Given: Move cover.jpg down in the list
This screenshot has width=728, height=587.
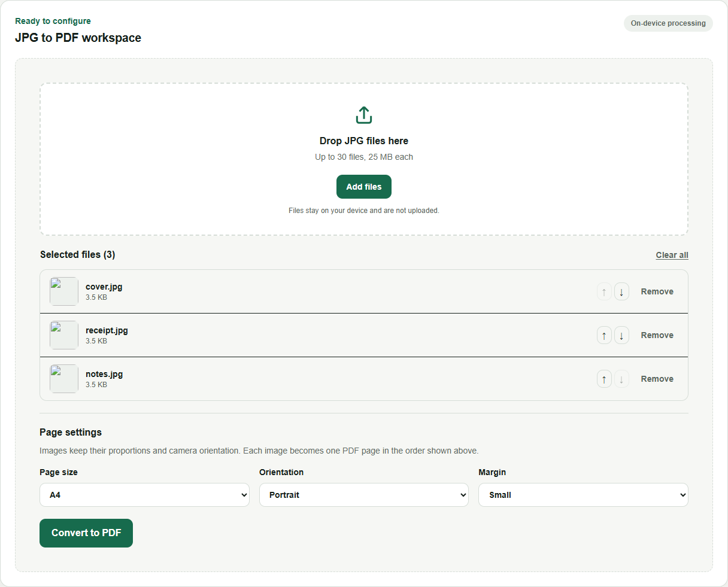Looking at the screenshot, I should click(x=621, y=291).
